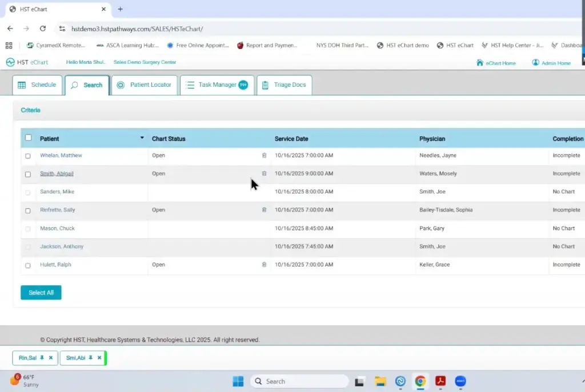585x392 pixels.
Task: Toggle the header select-all checkbox
Action: (x=29, y=138)
